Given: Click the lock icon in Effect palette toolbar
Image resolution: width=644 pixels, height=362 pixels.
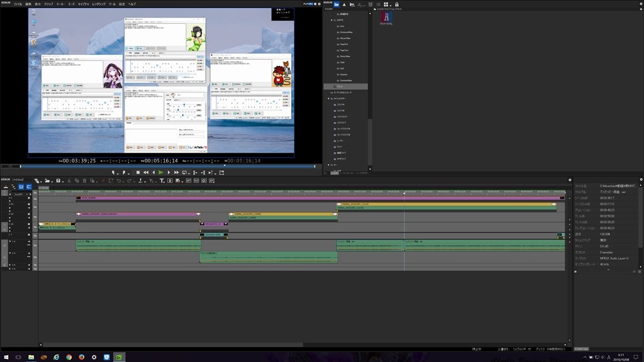Looking at the screenshot, I should [397, 4].
